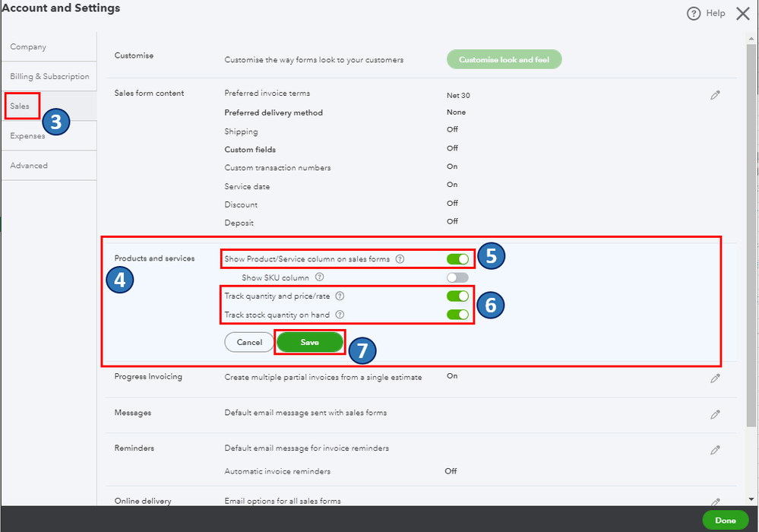Open help tooltip for Track stock quantity on hand
The image size is (759, 532).
[x=340, y=315]
